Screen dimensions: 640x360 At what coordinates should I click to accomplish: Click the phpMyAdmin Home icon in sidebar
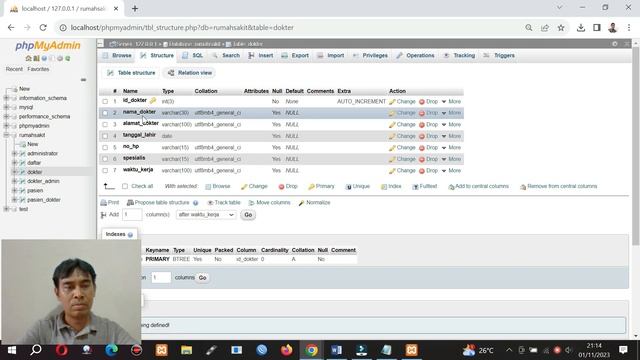click(29, 58)
